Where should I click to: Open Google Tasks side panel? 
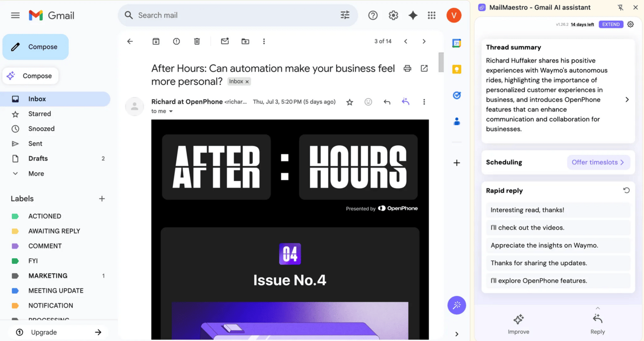click(457, 95)
